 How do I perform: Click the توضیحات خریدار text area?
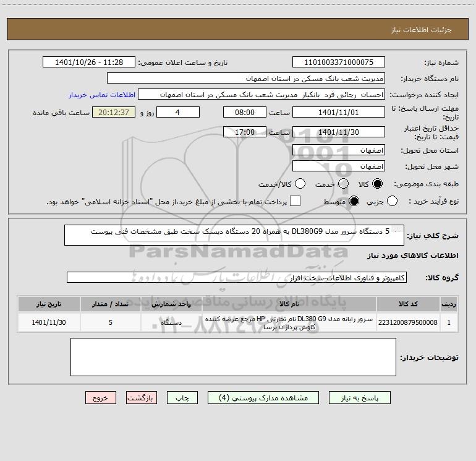pos(233,357)
